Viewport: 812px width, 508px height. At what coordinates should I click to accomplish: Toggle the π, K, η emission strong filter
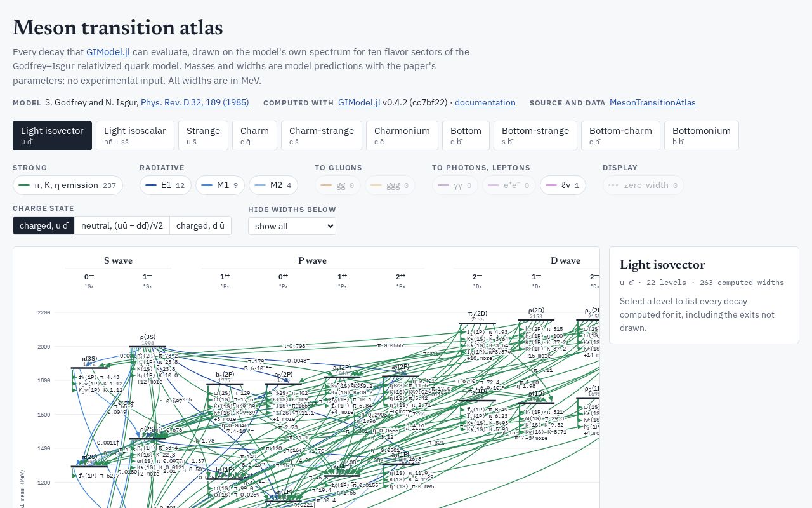click(x=68, y=185)
